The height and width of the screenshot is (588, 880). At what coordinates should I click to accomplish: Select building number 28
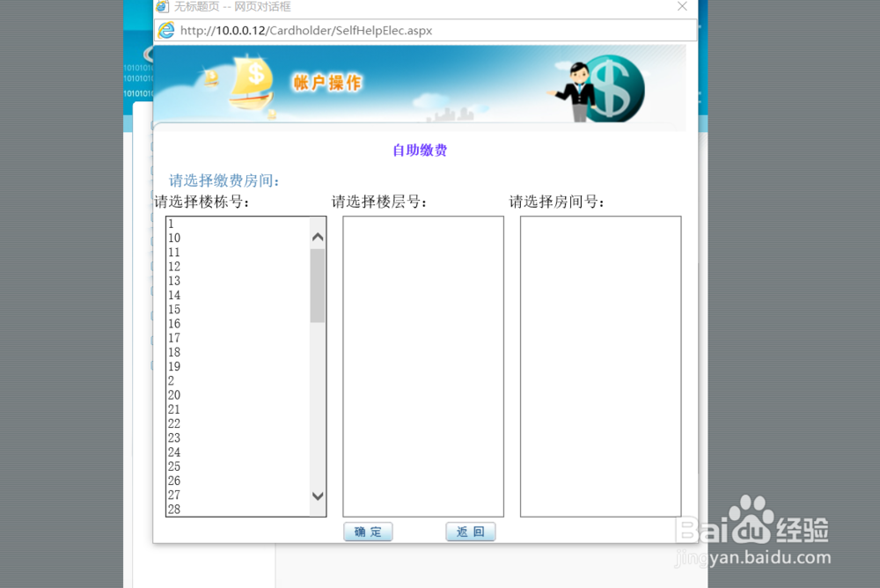[x=238, y=509]
